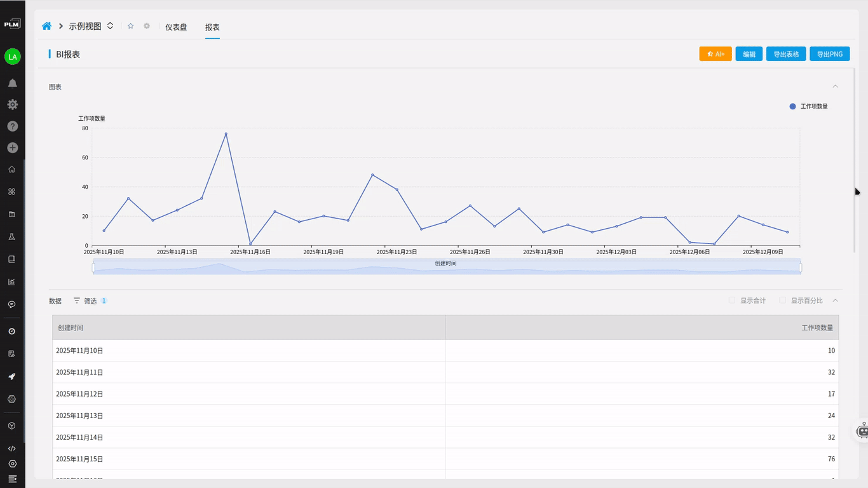The height and width of the screenshot is (488, 868).
Task: Select the 2025年11月13日 table row
Action: point(445,416)
